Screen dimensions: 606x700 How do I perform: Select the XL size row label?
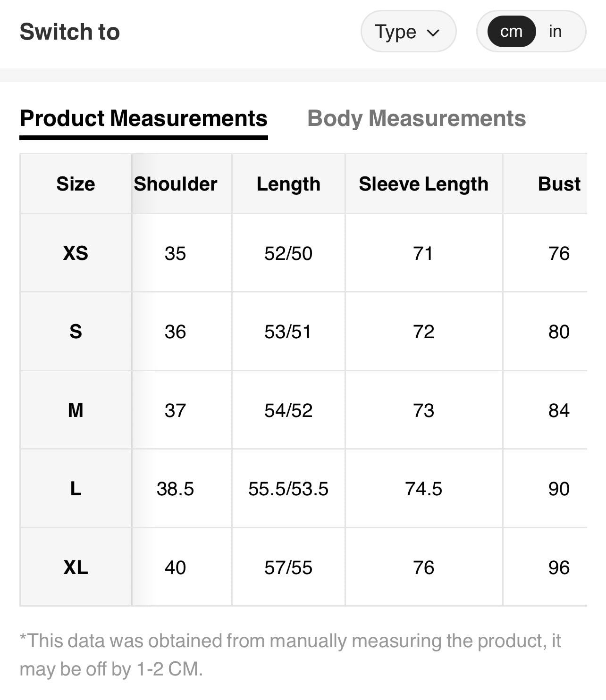point(76,567)
